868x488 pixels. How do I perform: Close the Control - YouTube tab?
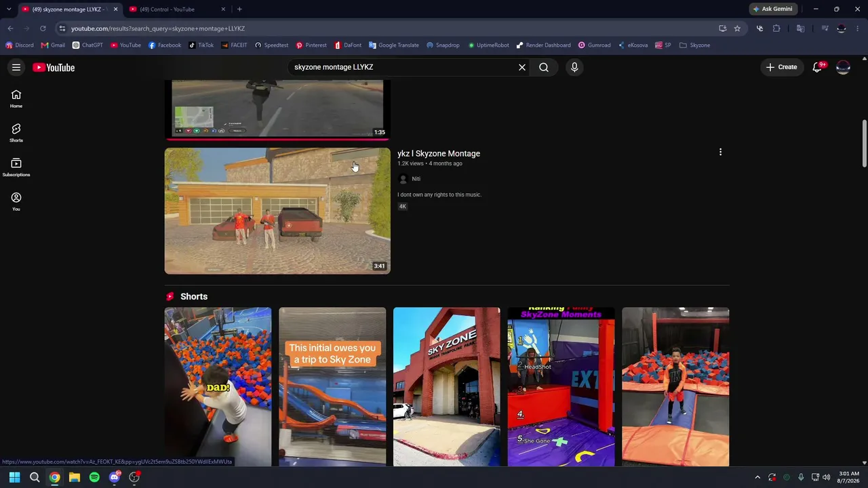223,9
